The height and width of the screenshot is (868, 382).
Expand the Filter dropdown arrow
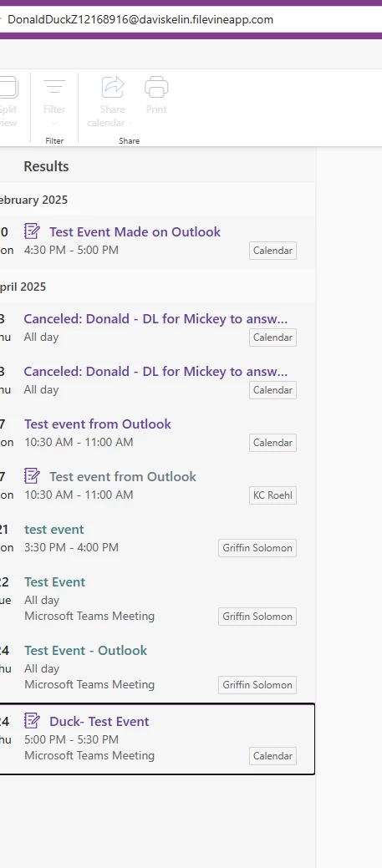(54, 123)
